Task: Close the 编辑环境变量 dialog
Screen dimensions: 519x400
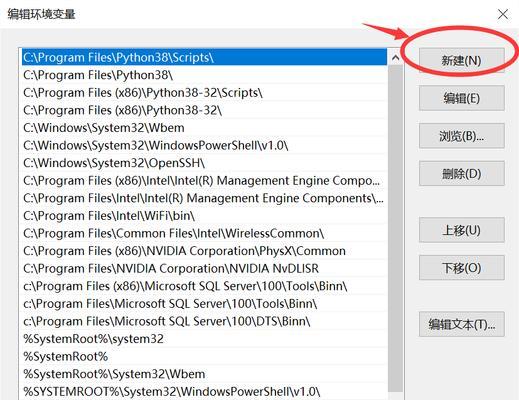Action: tap(503, 14)
